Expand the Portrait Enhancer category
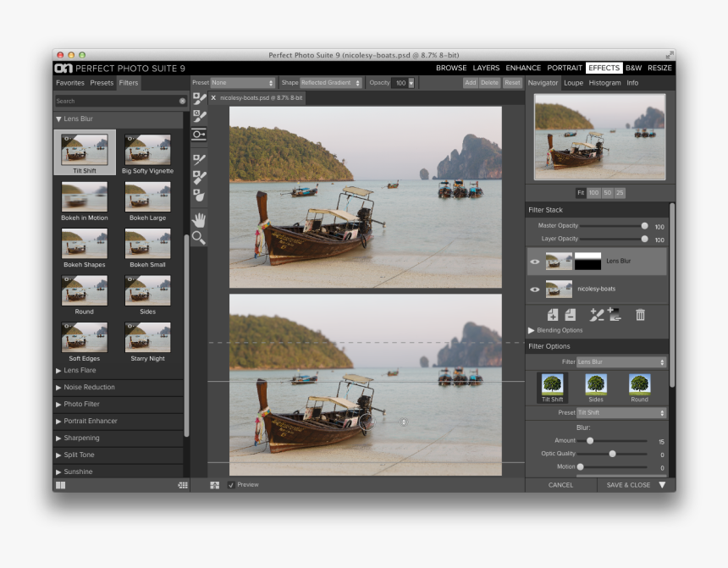Screen dimensions: 728x568 (x=58, y=422)
